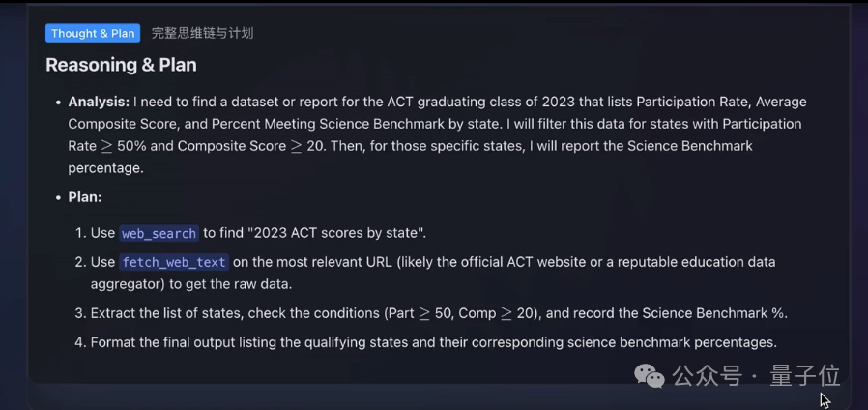868x410 pixels.
Task: Click the bold Plan: label
Action: click(x=85, y=196)
